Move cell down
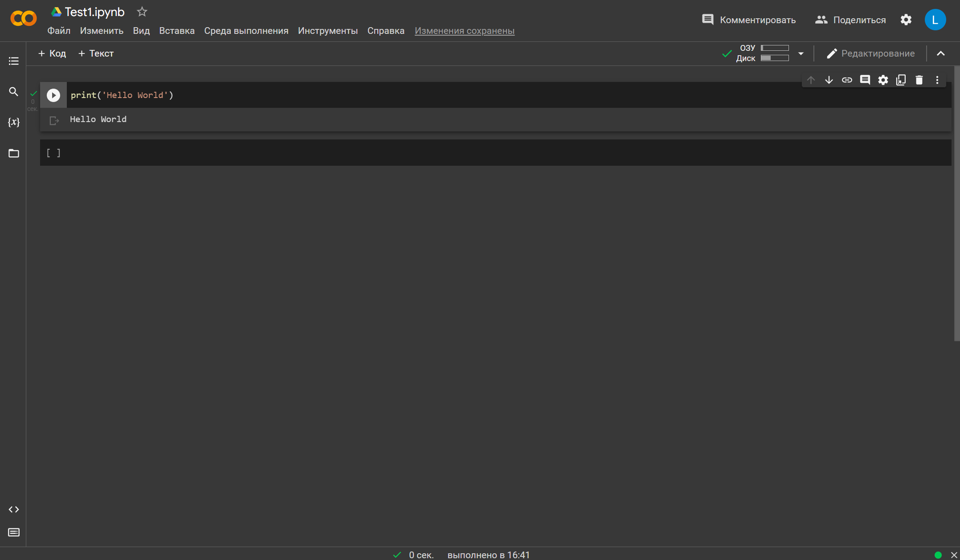 point(829,80)
